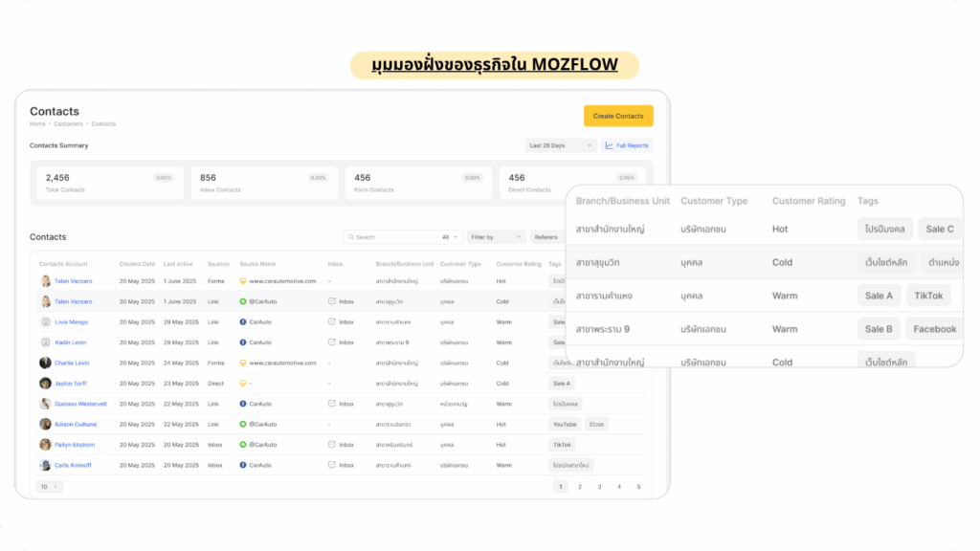Click Jaylon Torff's profile avatar

click(x=45, y=384)
